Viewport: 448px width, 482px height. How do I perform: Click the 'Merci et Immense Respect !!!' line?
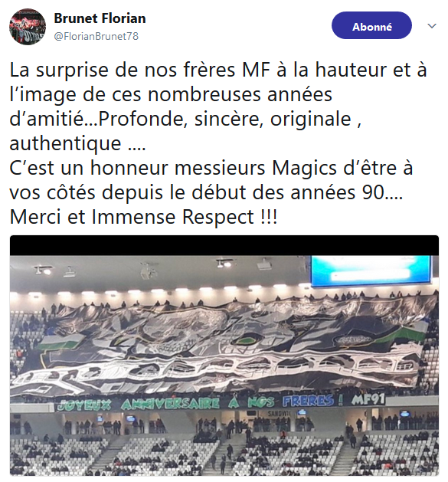(143, 217)
